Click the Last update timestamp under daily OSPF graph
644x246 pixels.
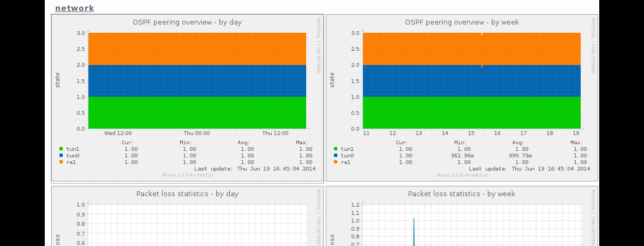pyautogui.click(x=255, y=169)
